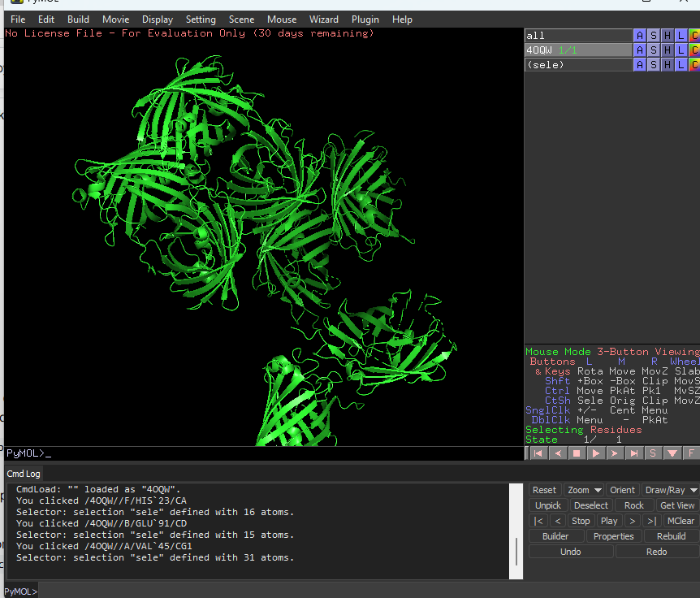Toggle sequence viewer with S button
The image size is (700, 598).
pyautogui.click(x=653, y=453)
